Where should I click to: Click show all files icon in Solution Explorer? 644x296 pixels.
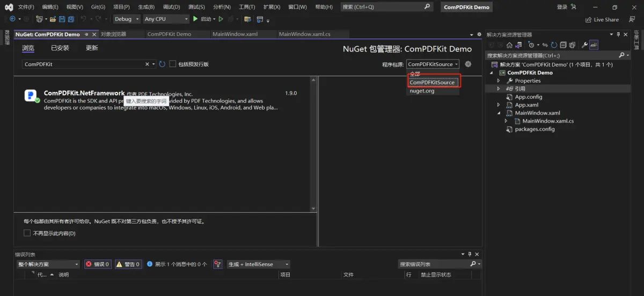tap(572, 45)
